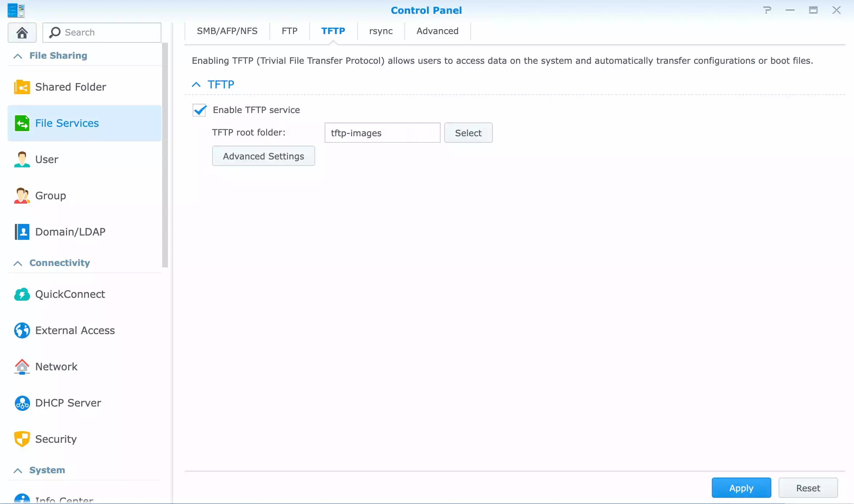Disable the Enable TFTP service checkbox
Viewport: 854px width, 504px height.
[x=199, y=110]
